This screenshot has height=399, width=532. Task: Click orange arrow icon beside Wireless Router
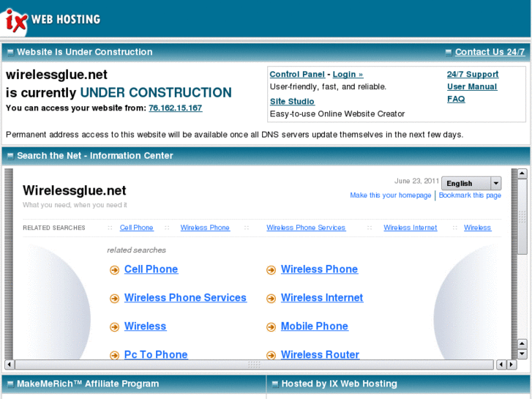(271, 355)
